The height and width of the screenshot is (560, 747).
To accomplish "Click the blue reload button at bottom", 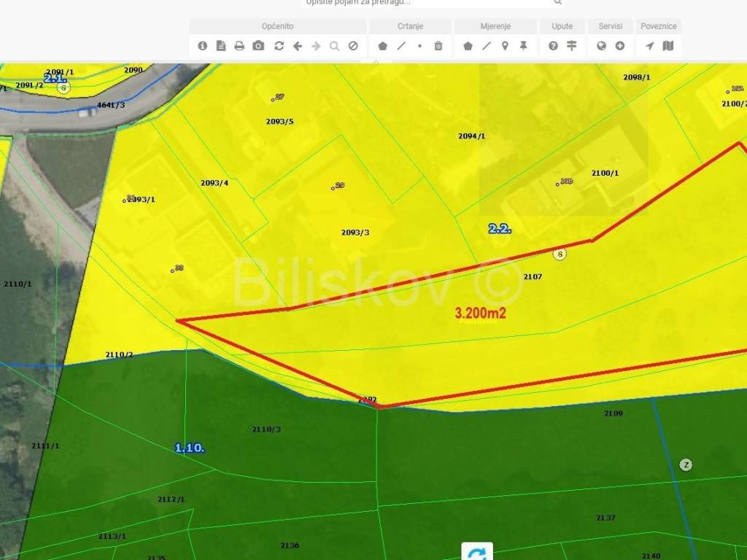I will 477,552.
